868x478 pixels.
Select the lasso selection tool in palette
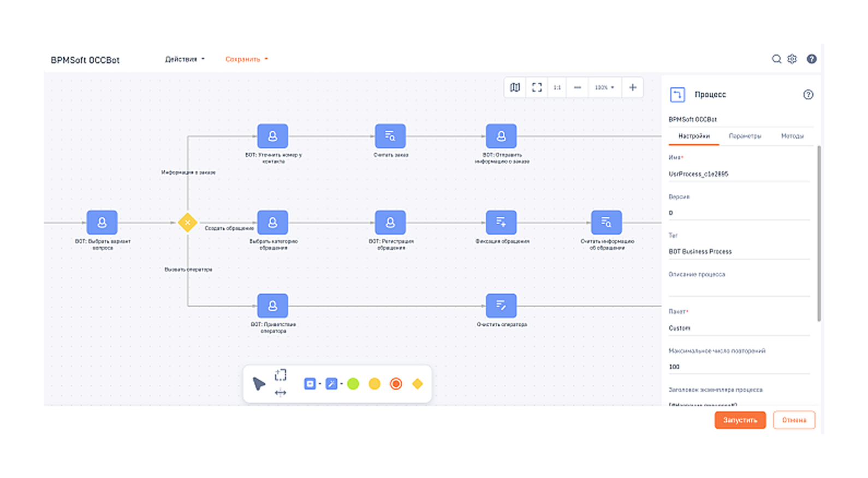[x=281, y=375]
